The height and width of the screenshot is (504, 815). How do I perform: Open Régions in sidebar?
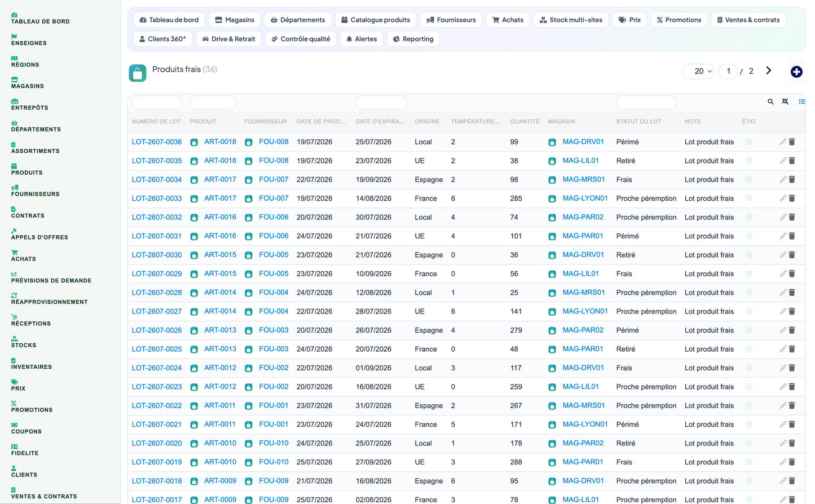coord(25,61)
